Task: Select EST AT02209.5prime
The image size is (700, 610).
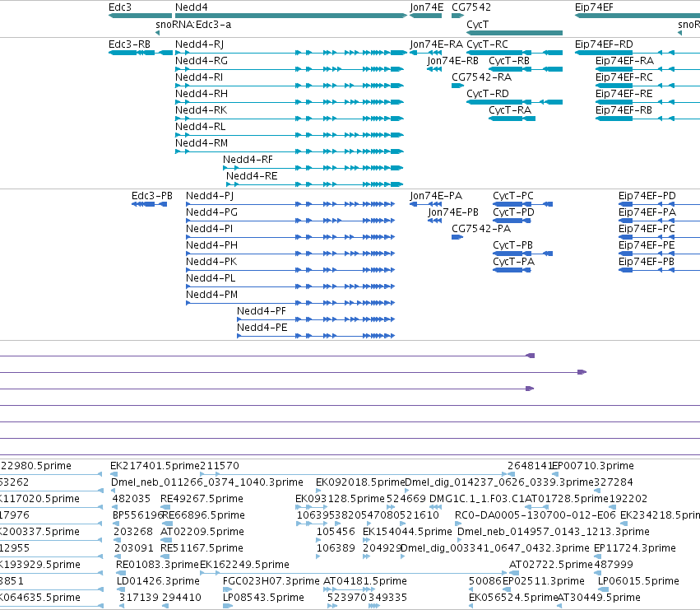Action: 202,532
